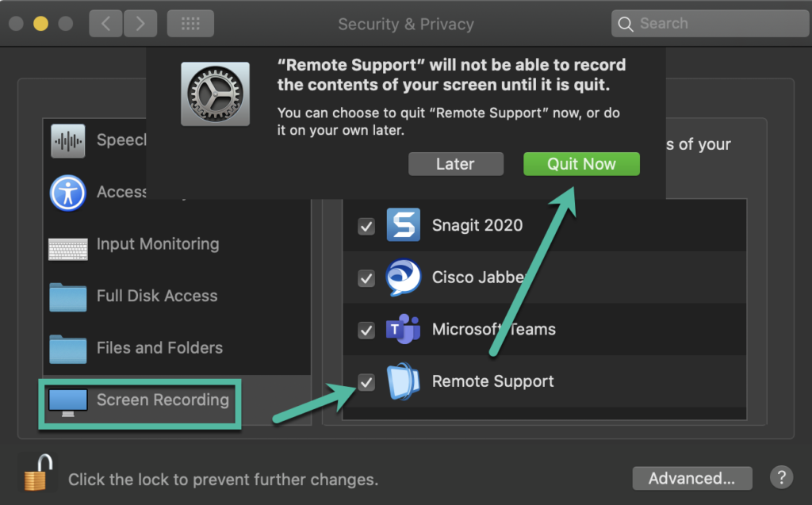
Task: Click the unlocked padlock to prevent changes
Action: click(36, 473)
